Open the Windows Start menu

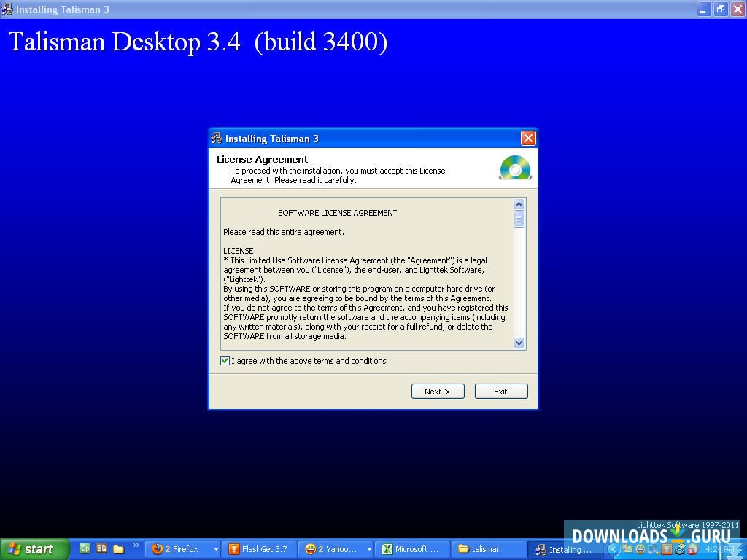[35, 549]
